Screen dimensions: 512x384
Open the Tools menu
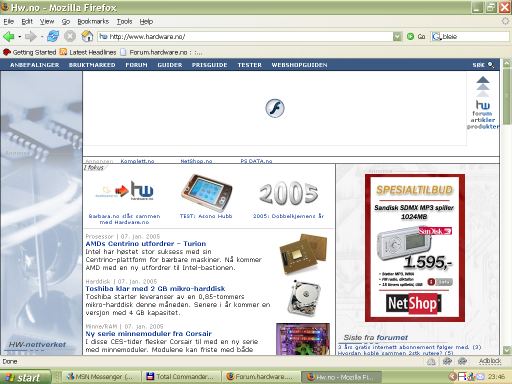(124, 21)
